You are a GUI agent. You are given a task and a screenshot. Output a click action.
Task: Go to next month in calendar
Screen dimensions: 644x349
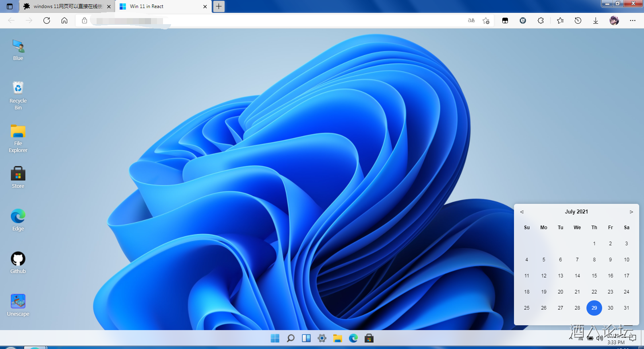(x=631, y=212)
